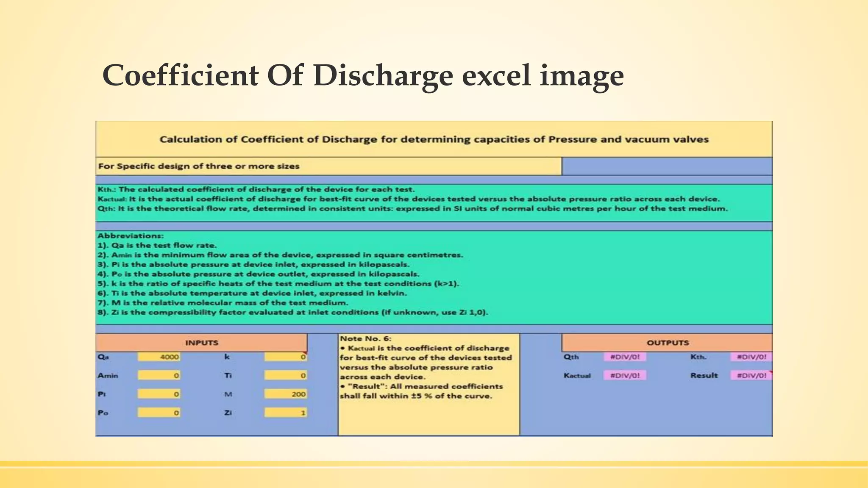
Task: Select 'For Specific design of three or more sizes'
Action: pos(199,166)
